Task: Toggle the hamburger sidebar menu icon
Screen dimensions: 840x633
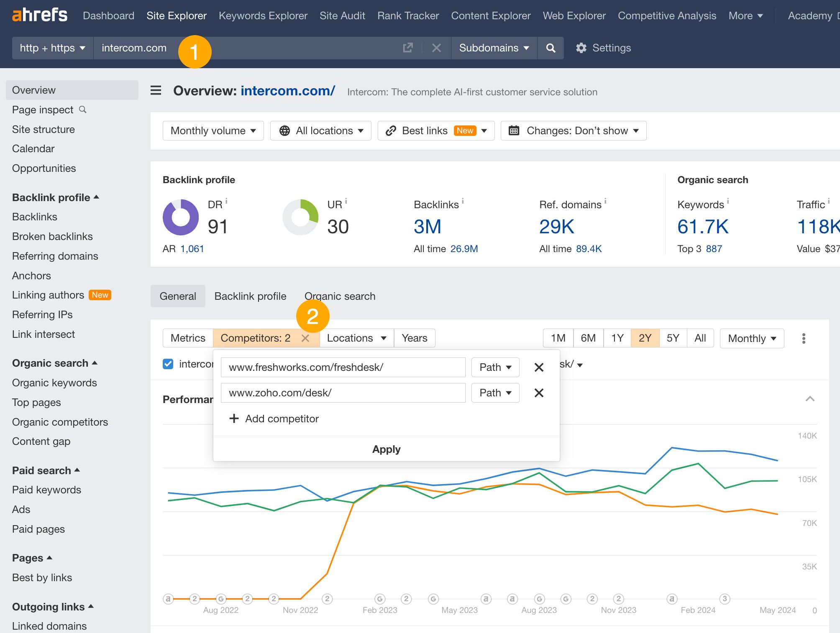Action: tap(156, 90)
